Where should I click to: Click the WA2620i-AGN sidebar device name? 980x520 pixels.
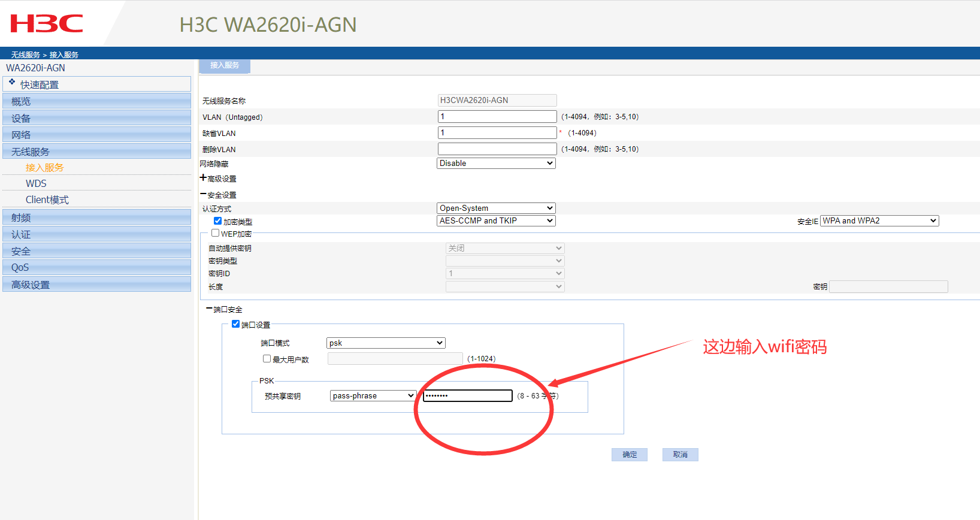35,68
